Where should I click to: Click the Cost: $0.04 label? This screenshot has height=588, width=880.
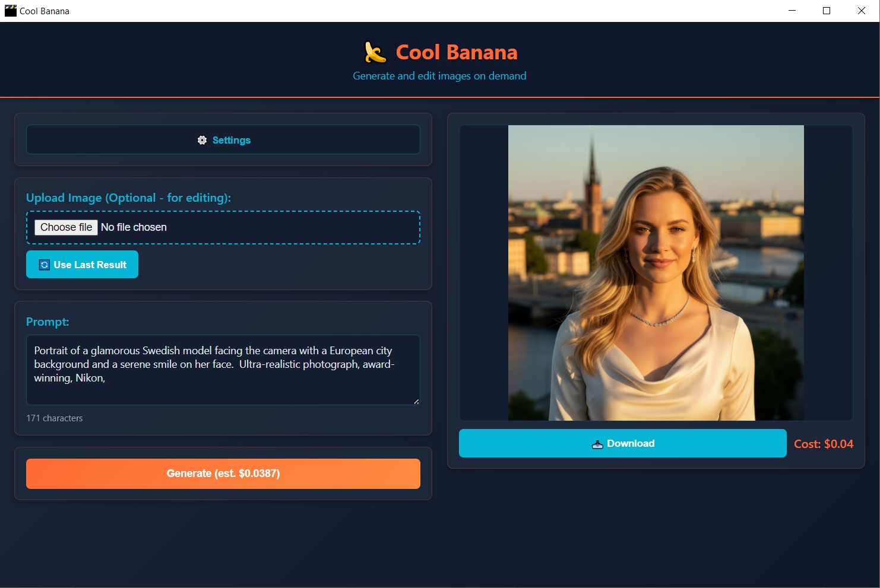click(x=823, y=443)
